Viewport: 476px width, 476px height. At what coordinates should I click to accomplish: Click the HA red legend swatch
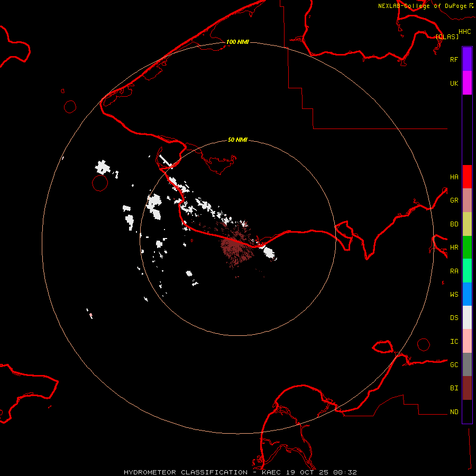tap(467, 177)
